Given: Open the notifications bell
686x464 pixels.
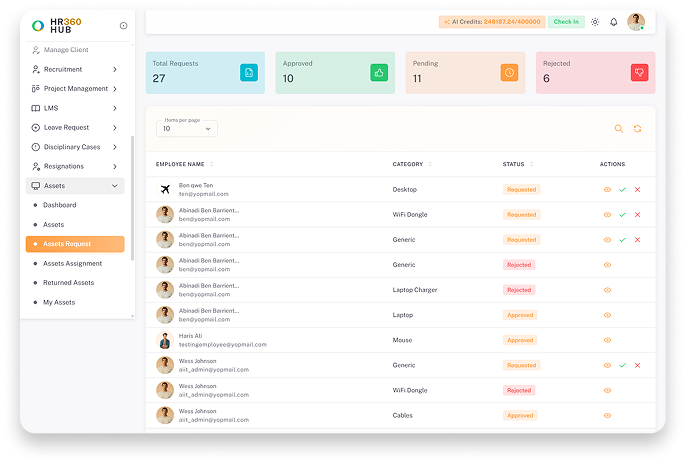Looking at the screenshot, I should (613, 22).
